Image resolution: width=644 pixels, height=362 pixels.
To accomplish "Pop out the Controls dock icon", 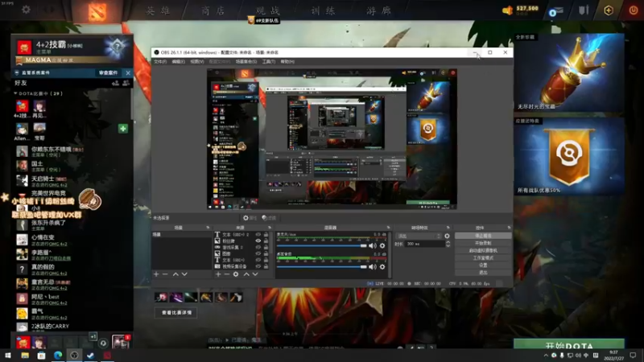I will pos(509,228).
